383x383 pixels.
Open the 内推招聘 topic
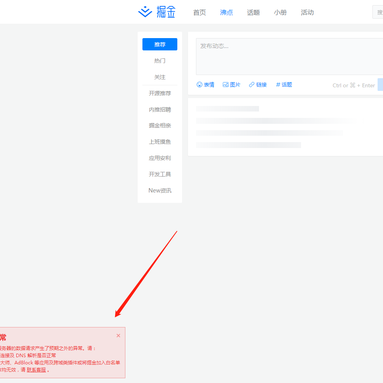click(x=160, y=110)
